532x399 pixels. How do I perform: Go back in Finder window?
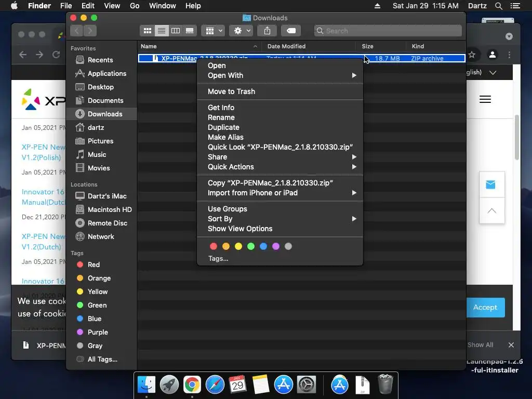[77, 31]
